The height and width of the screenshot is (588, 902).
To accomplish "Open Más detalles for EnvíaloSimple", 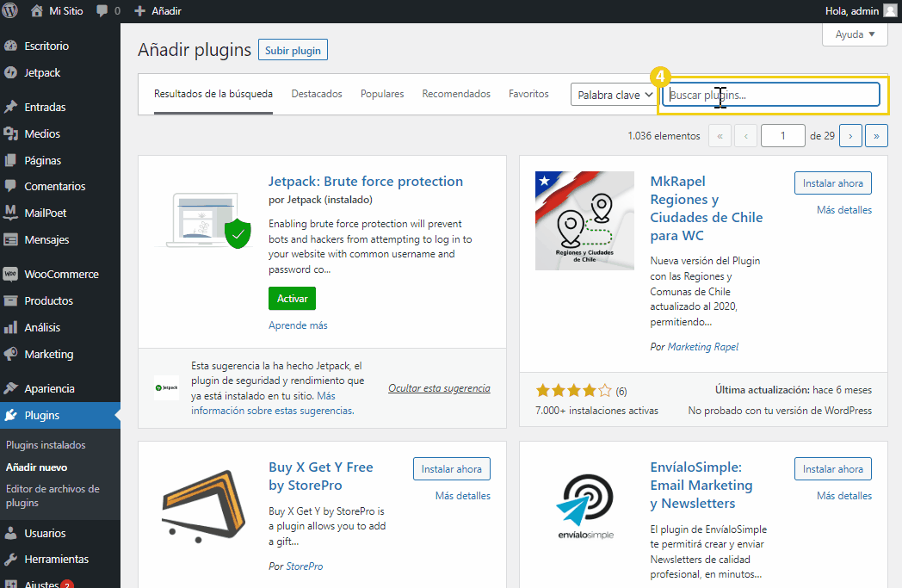I will point(843,495).
